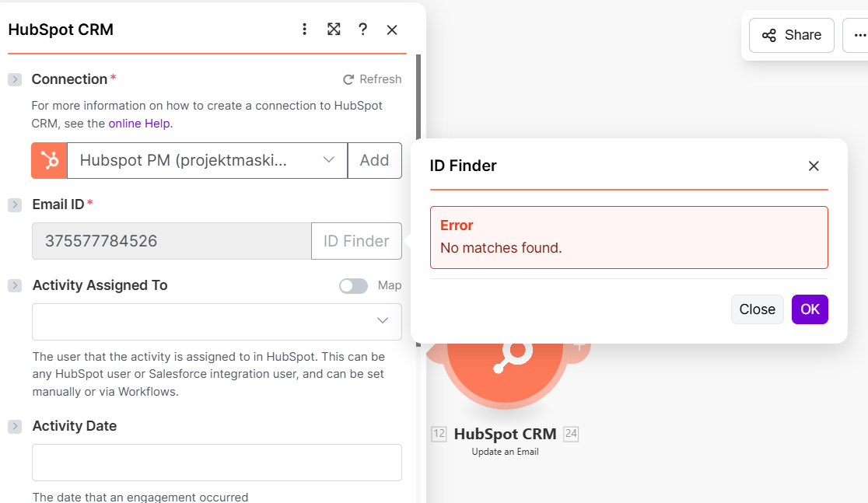Expand the Activity Date field options arrow
This screenshot has width=868, height=503.
click(x=15, y=426)
